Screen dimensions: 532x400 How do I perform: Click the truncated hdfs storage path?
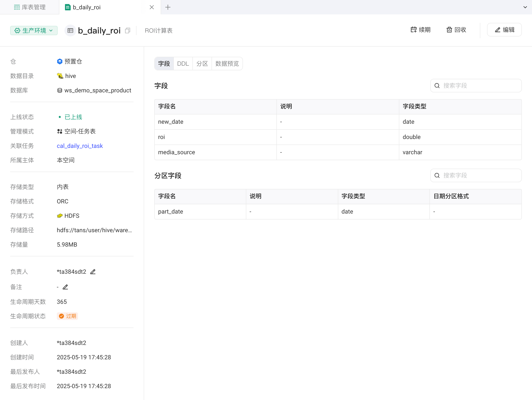[x=94, y=230]
